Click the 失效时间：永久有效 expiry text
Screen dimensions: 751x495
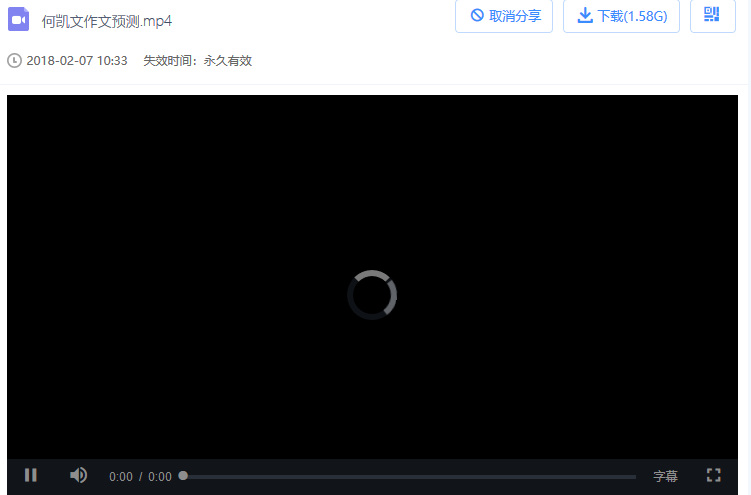[x=197, y=61]
